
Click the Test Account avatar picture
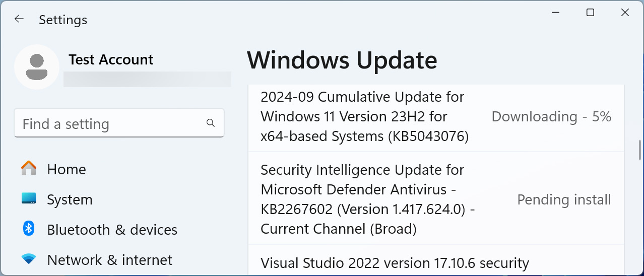[x=37, y=67]
